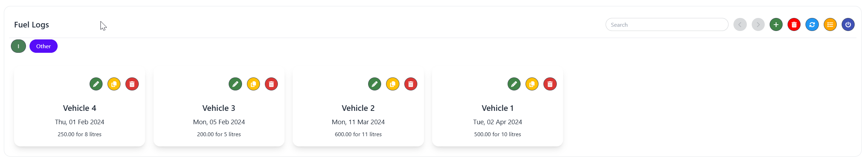Copy the Vehicle 4 fuel log
The width and height of the screenshot is (868, 164).
[114, 84]
